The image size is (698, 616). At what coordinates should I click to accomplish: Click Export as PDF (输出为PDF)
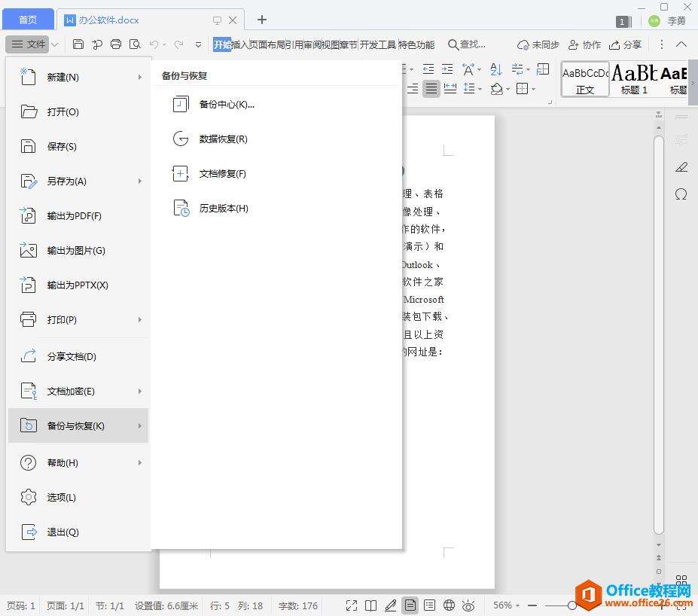click(74, 216)
